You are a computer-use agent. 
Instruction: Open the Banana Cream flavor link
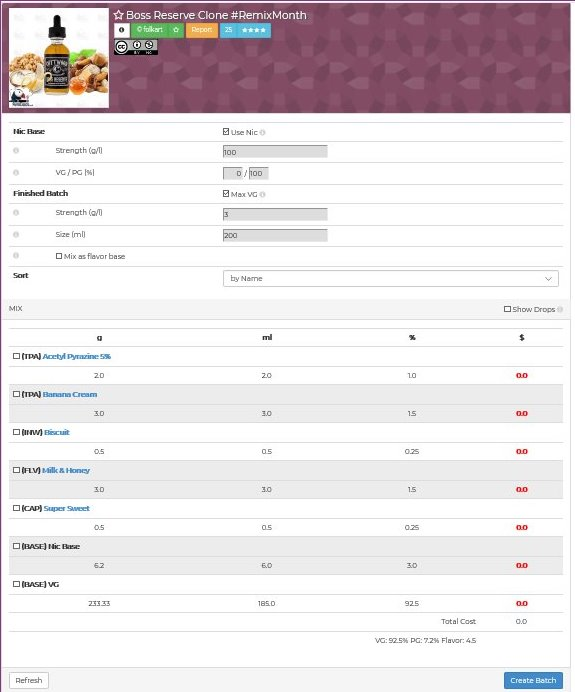[x=70, y=395]
